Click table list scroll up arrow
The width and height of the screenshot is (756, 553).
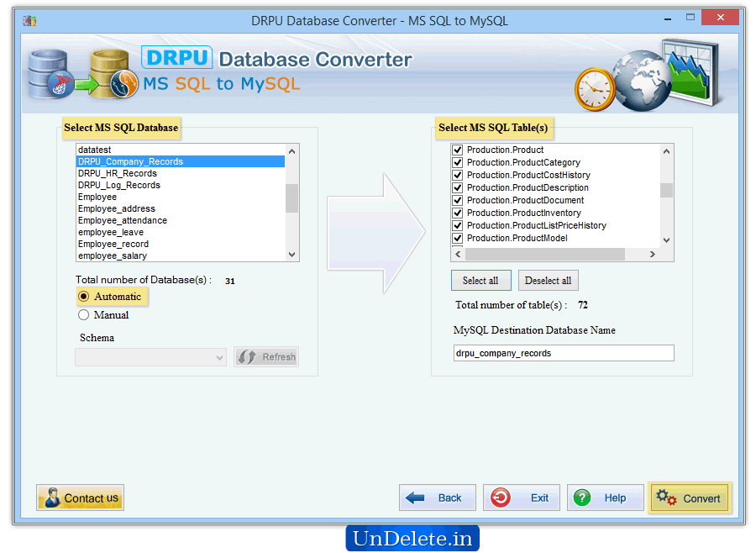pyautogui.click(x=666, y=151)
